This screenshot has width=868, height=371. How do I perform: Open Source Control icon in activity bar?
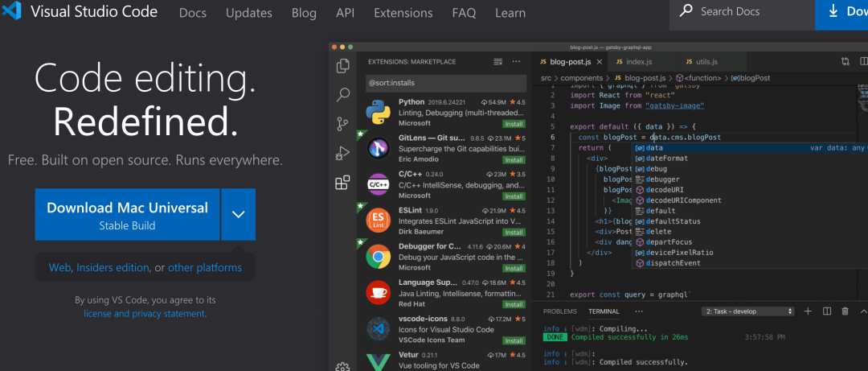[x=342, y=124]
